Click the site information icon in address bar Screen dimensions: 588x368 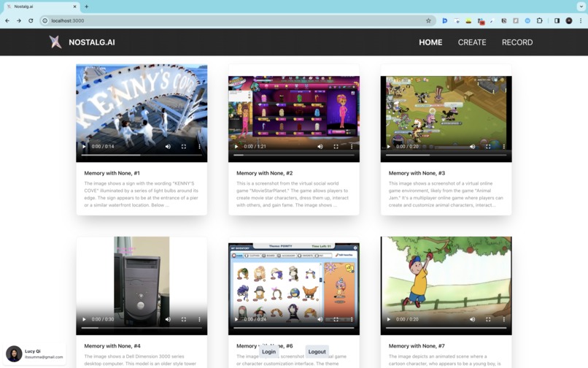pyautogui.click(x=45, y=20)
